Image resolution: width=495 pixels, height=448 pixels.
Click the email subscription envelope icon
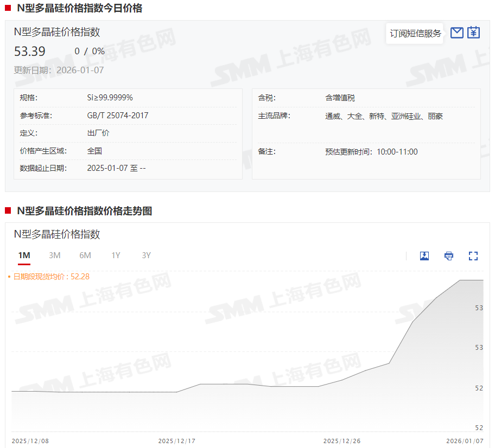click(457, 33)
